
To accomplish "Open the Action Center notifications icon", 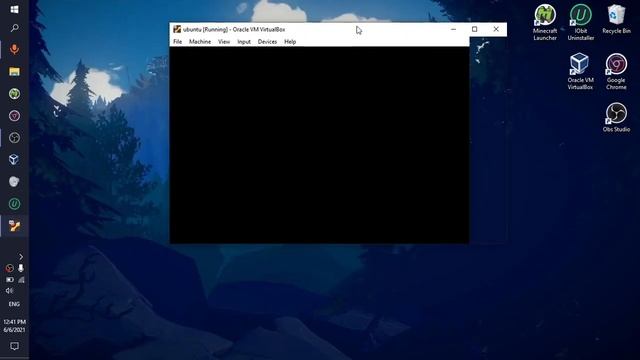I will click(14, 346).
